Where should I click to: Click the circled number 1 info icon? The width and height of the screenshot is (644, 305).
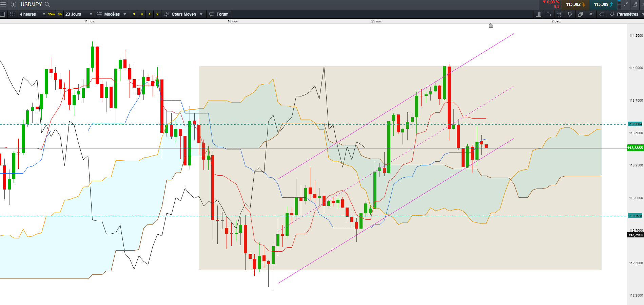14,4
